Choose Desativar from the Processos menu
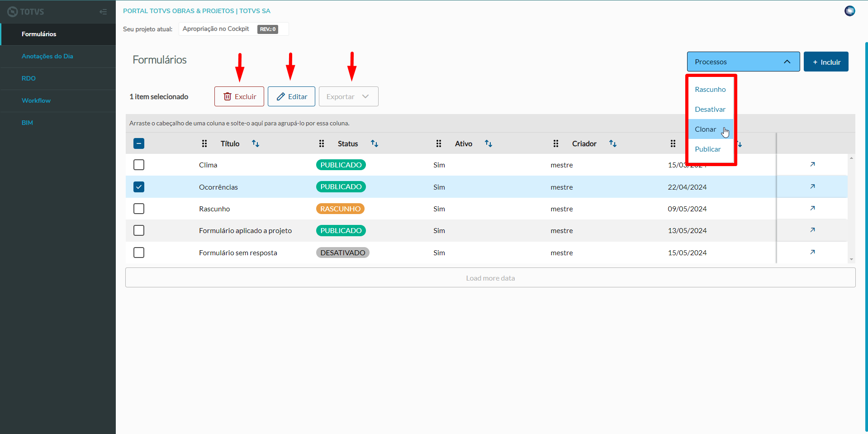Screen dimensions: 868x434 pos(710,110)
